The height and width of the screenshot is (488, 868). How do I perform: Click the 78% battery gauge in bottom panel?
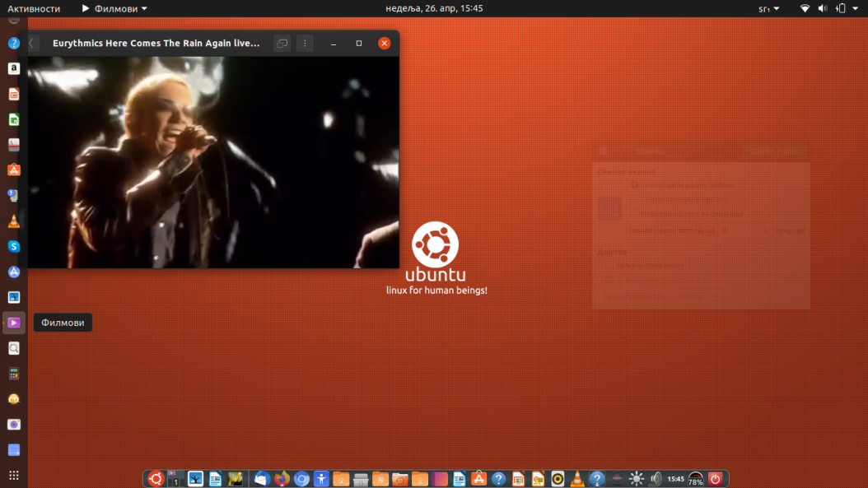[x=695, y=479]
